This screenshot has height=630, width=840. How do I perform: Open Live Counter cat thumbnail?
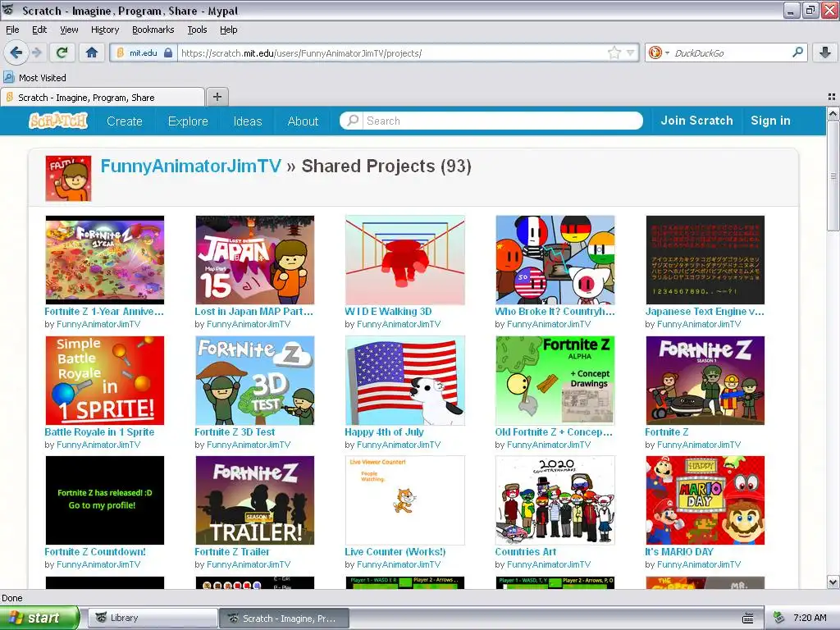[405, 500]
